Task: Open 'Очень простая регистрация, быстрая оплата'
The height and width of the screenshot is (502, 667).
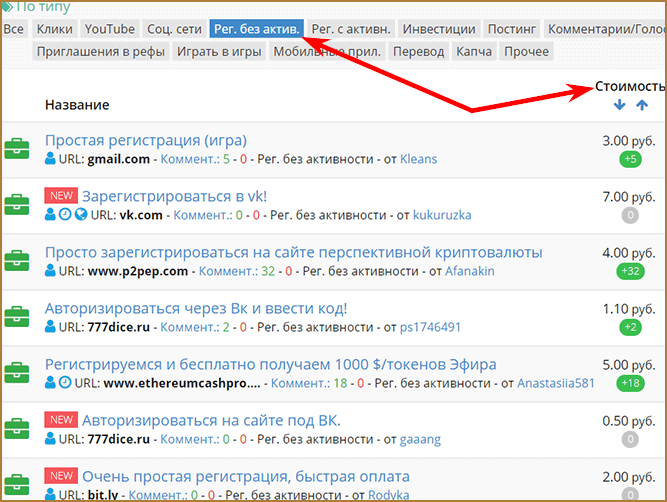Action: [x=245, y=476]
